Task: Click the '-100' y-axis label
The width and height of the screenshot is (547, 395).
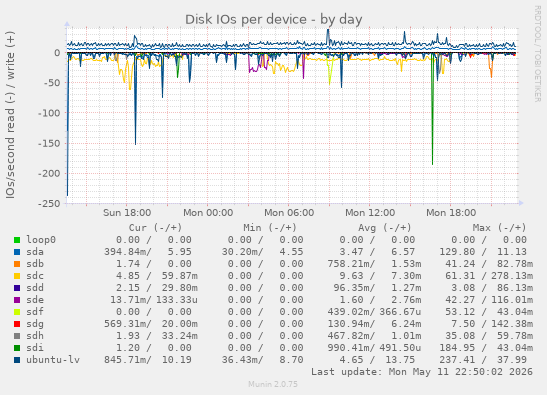Action: pyautogui.click(x=49, y=113)
